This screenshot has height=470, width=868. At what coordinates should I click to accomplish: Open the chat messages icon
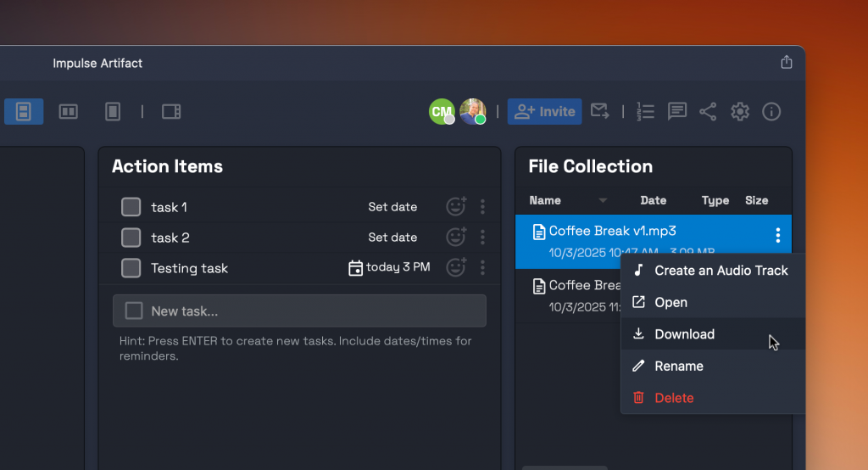tap(676, 111)
